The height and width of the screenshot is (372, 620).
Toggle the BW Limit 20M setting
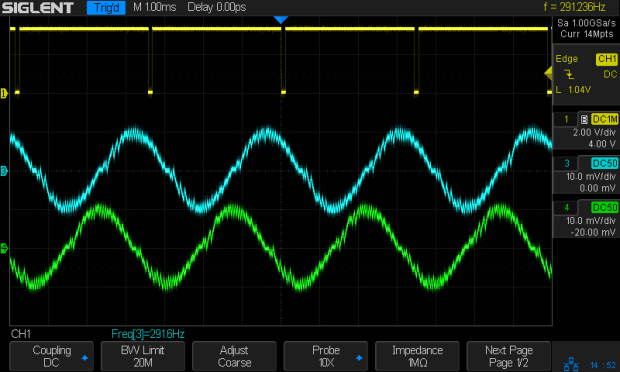(x=143, y=356)
